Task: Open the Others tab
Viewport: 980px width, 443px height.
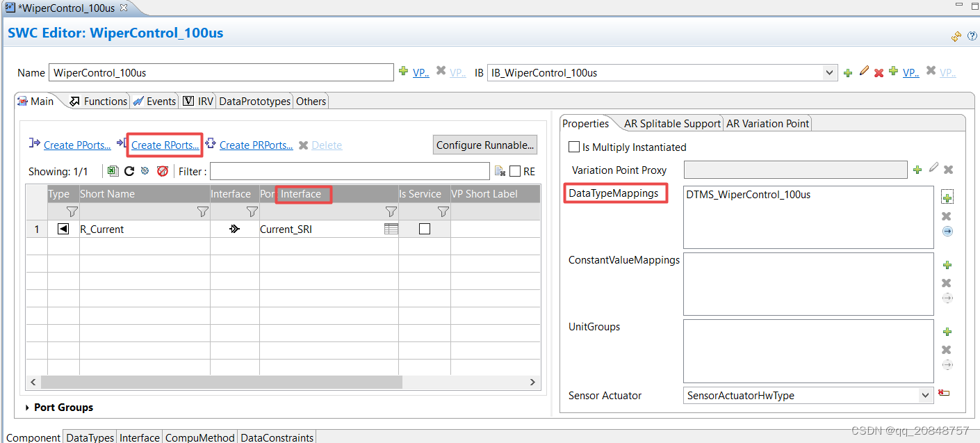Action: click(x=311, y=101)
